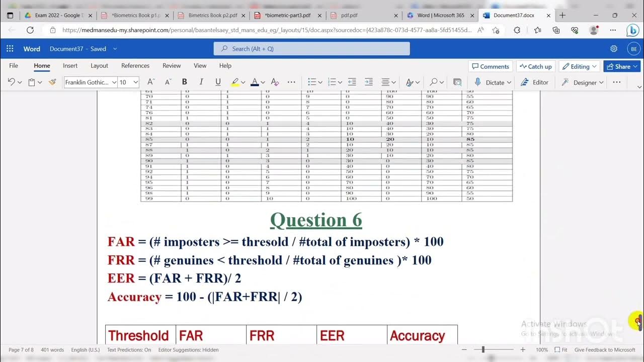
Task: Open the Word app launcher grid
Action: 10,49
